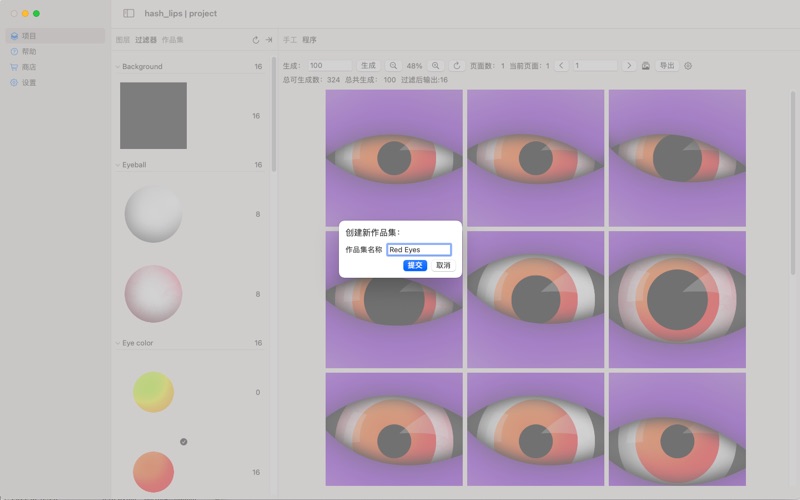Collapse the Background filter group

pos(117,67)
